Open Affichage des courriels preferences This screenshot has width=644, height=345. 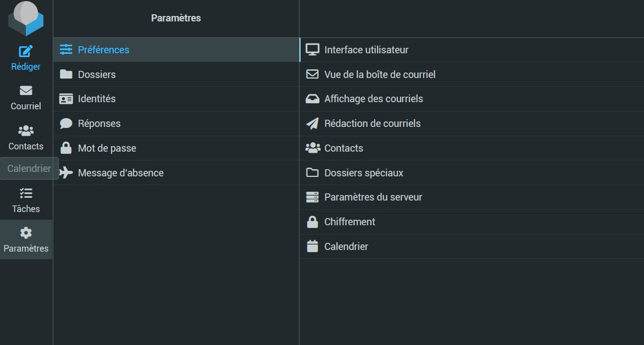(x=374, y=99)
